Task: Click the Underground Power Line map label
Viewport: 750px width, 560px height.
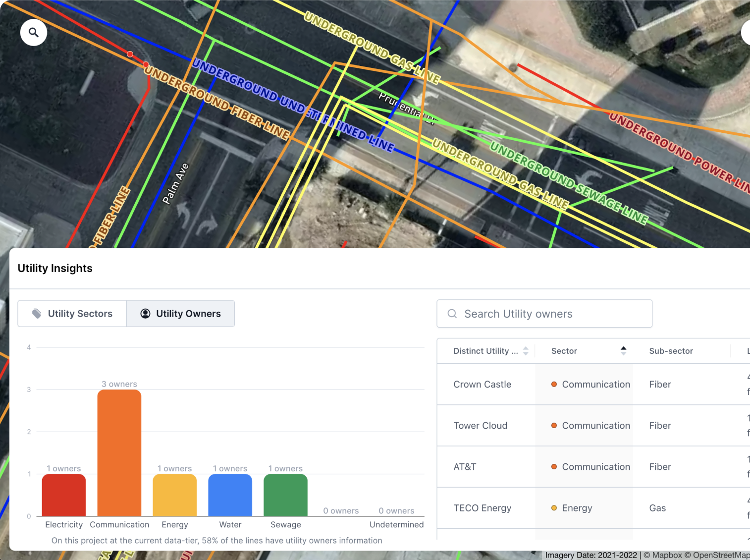Action: (679, 152)
